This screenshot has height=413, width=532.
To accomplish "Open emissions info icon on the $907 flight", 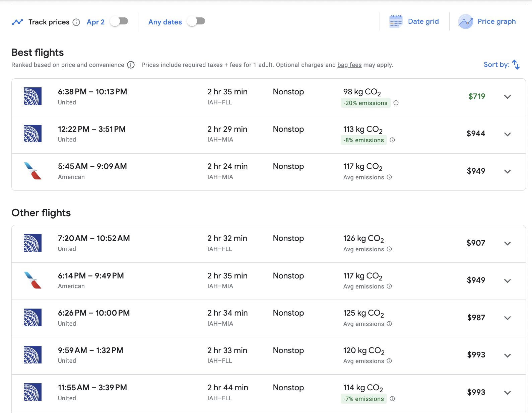I will [389, 249].
